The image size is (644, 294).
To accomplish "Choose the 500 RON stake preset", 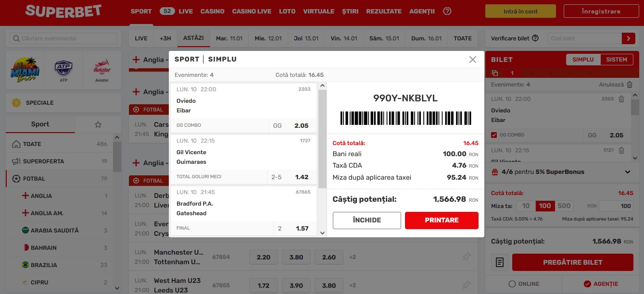I will (x=564, y=206).
